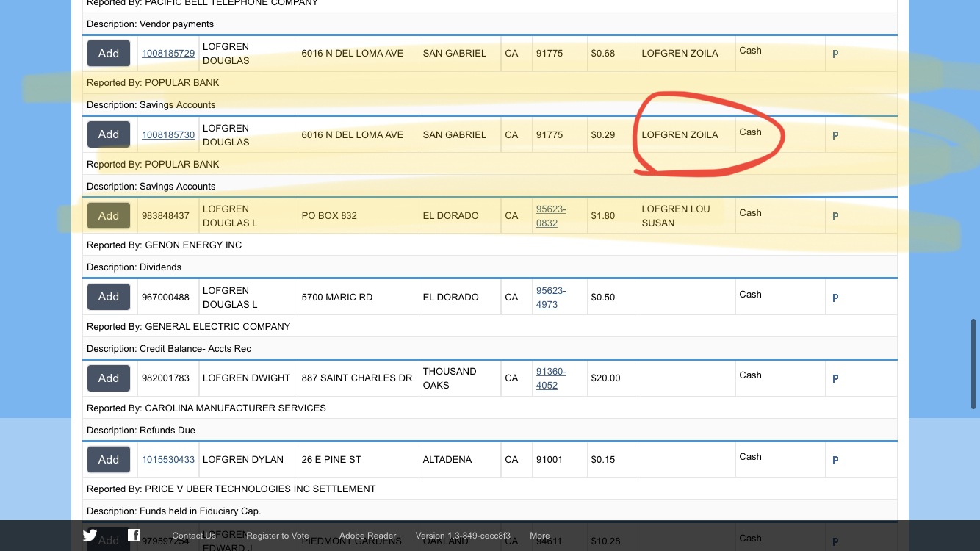Click Add for property ID 1008185729
Screen dimensions: 980x551
pos(109,53)
